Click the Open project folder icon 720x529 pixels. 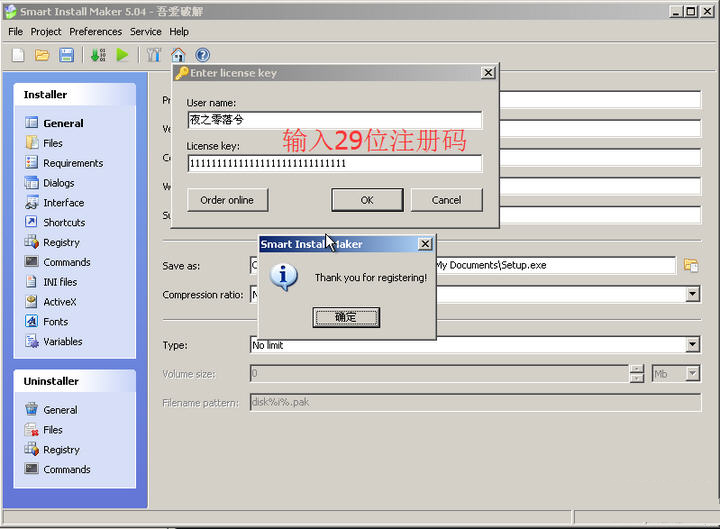click(42, 55)
